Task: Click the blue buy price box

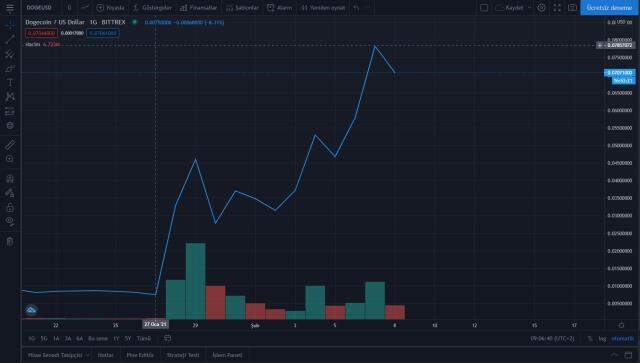Action: (x=103, y=33)
